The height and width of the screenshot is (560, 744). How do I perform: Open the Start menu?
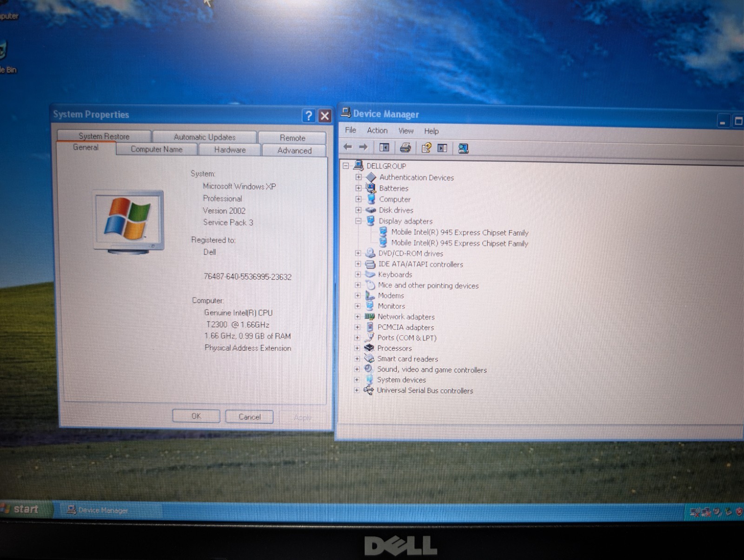click(26, 509)
